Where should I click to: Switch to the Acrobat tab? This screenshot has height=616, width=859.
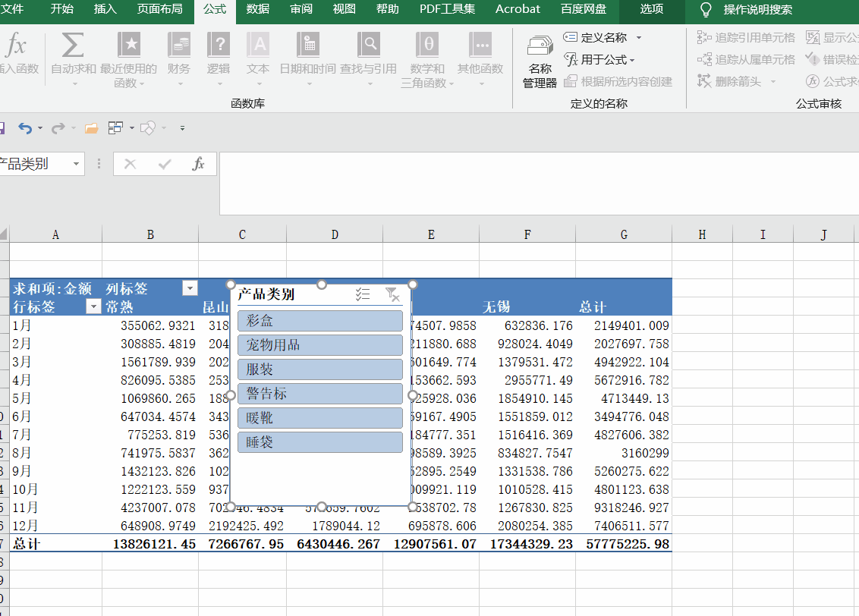pyautogui.click(x=518, y=9)
